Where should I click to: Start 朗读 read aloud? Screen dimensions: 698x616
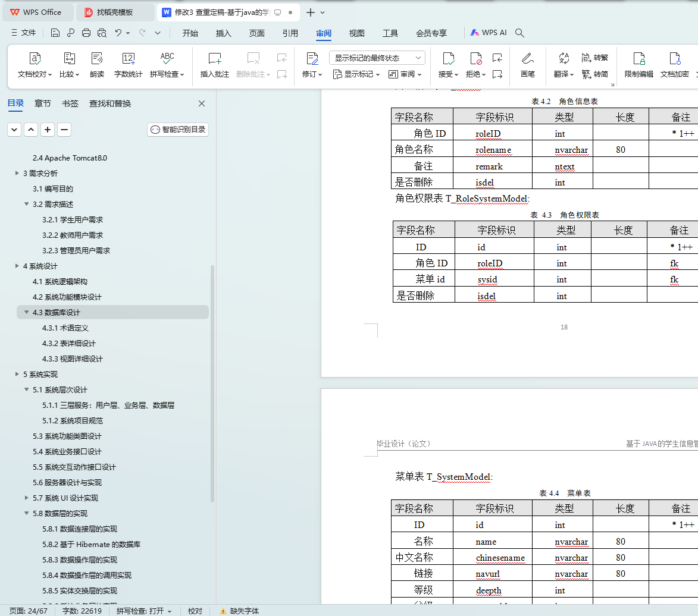(x=96, y=65)
